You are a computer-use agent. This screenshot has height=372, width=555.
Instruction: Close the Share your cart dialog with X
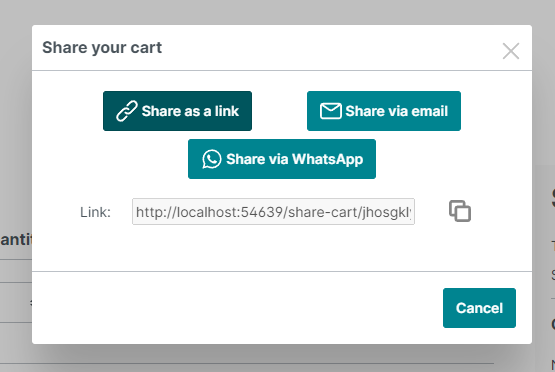tap(511, 51)
